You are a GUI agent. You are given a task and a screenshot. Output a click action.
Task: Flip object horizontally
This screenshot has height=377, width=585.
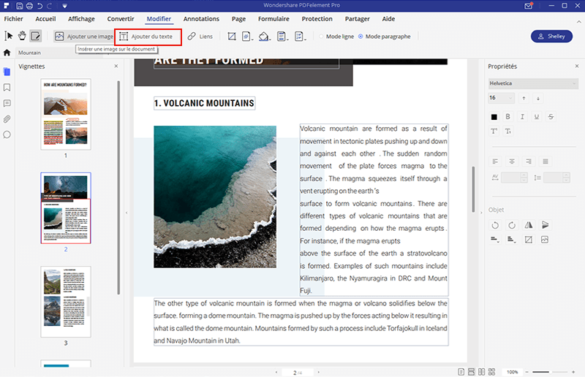tap(529, 225)
